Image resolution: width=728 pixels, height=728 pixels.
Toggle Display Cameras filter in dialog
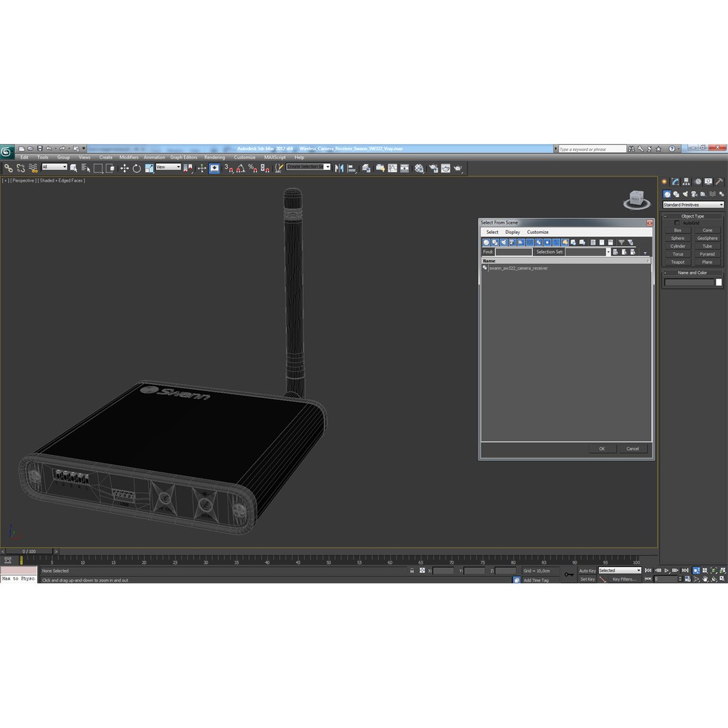point(512,243)
